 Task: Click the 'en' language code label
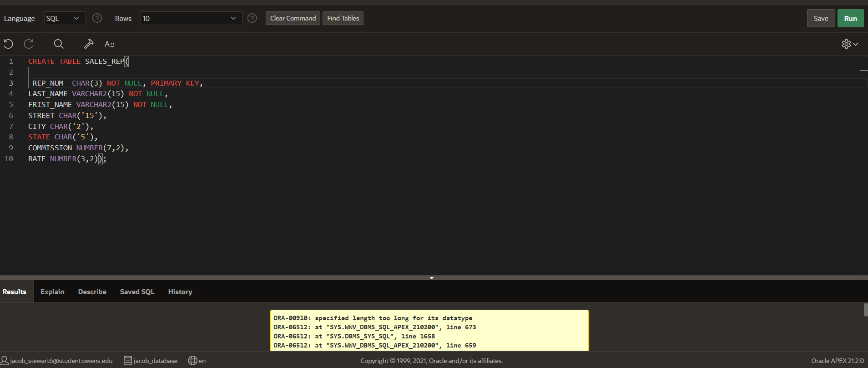[x=202, y=361]
